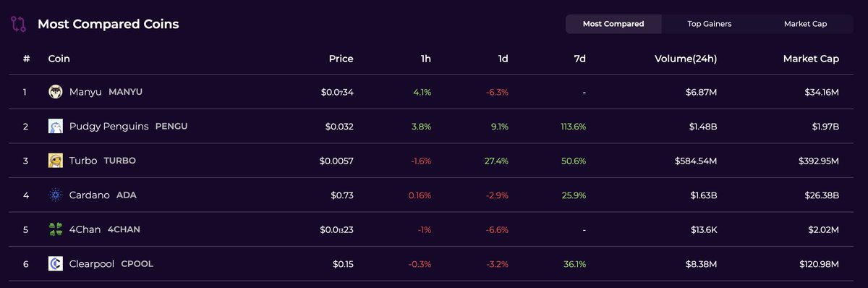
Task: Open the Manyu coin name link
Action: pyautogui.click(x=85, y=92)
